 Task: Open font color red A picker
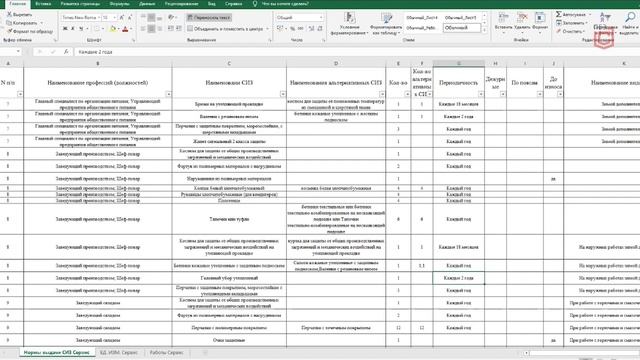(125, 29)
